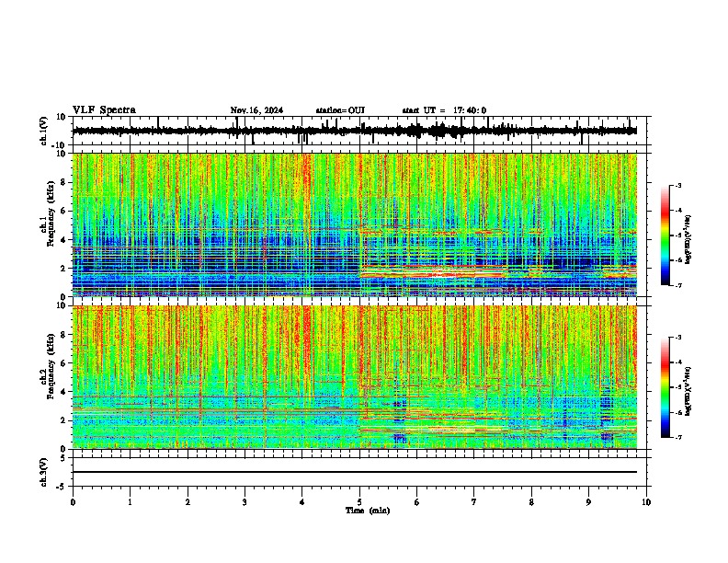Screen dimensions: 728x563
Task: Click the ch.1 spectrogram color scale bar
Action: [x=665, y=236]
